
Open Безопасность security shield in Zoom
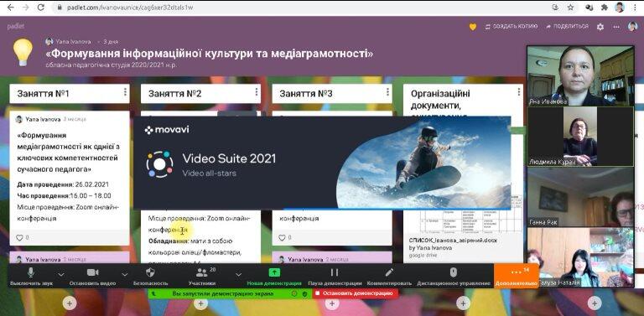(150, 277)
